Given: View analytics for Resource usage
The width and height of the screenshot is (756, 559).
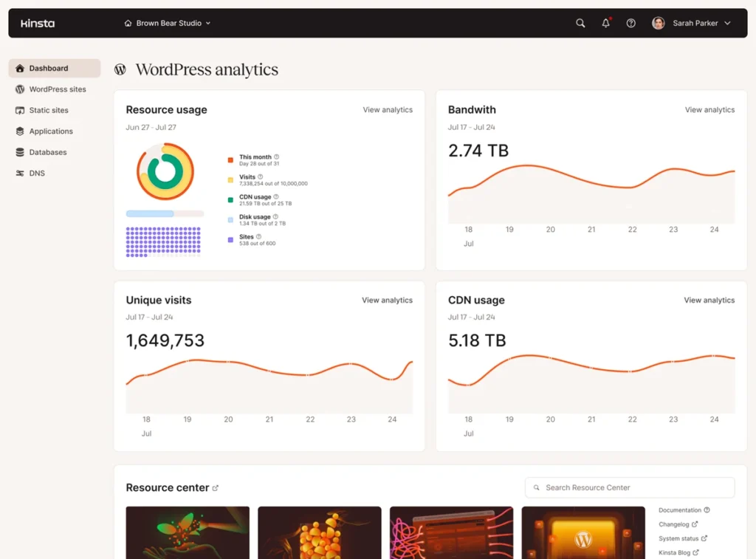Looking at the screenshot, I should click(387, 109).
